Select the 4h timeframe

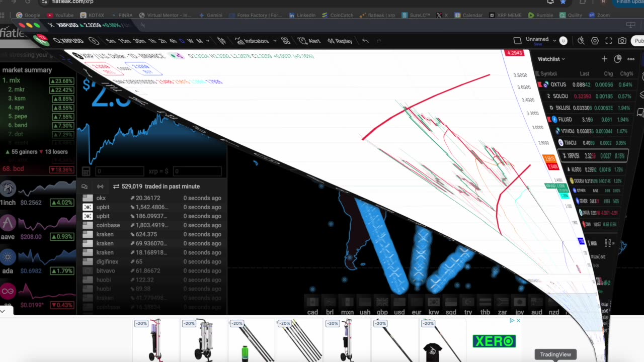pos(173,41)
